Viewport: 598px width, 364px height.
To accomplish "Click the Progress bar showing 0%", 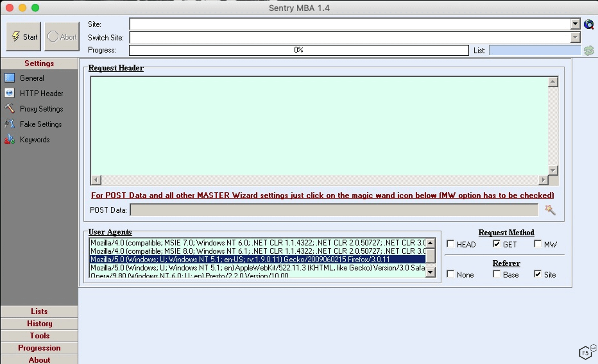I will pyautogui.click(x=298, y=50).
